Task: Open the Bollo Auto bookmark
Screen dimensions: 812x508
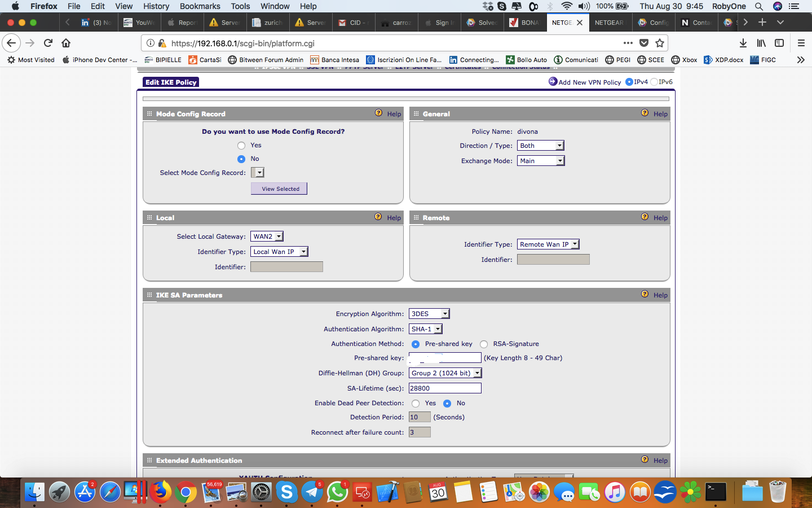Action: pyautogui.click(x=527, y=60)
